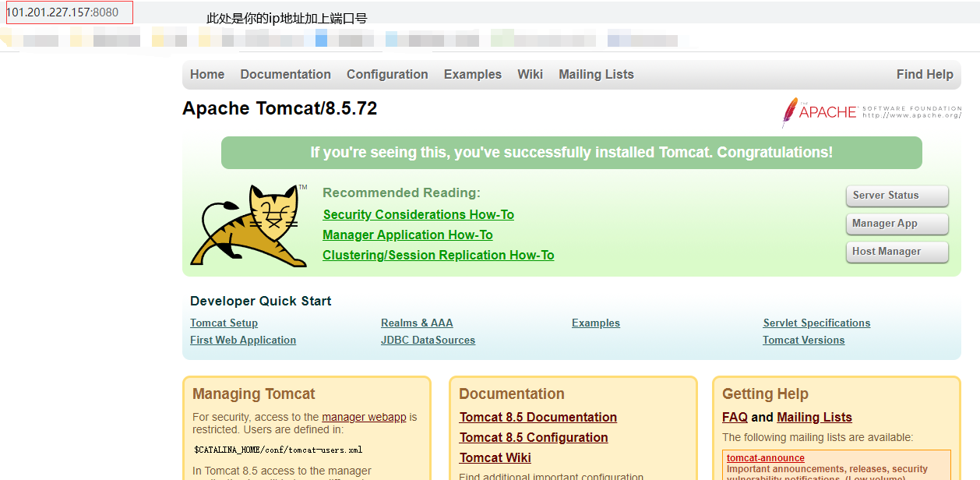Open the Wiki nav item
The height and width of the screenshot is (480, 980).
[530, 75]
